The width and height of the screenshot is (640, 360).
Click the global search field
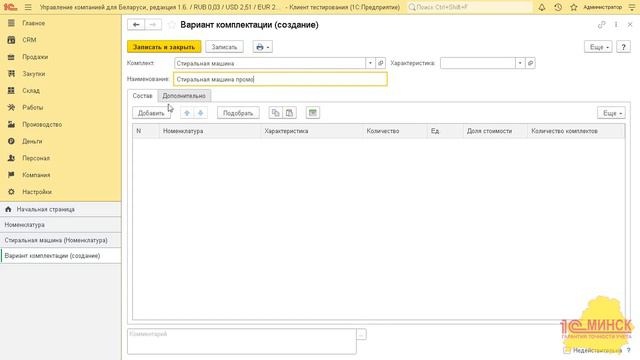(x=469, y=7)
